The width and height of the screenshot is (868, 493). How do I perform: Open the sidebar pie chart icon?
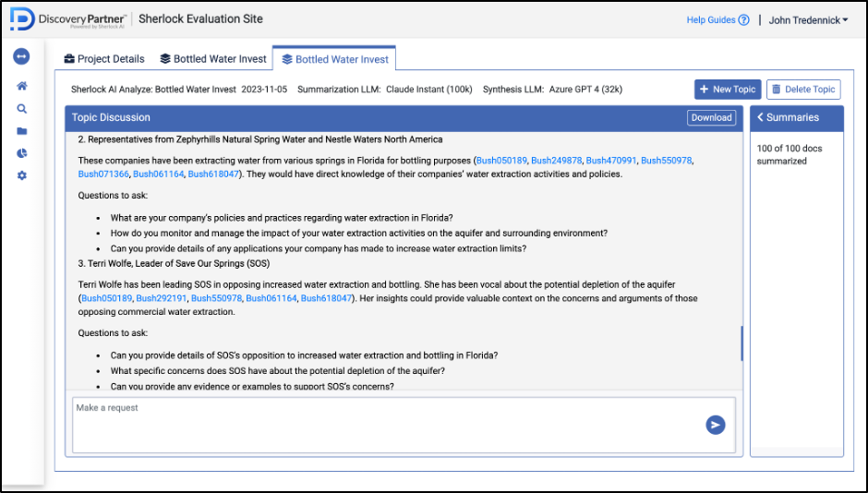21,153
